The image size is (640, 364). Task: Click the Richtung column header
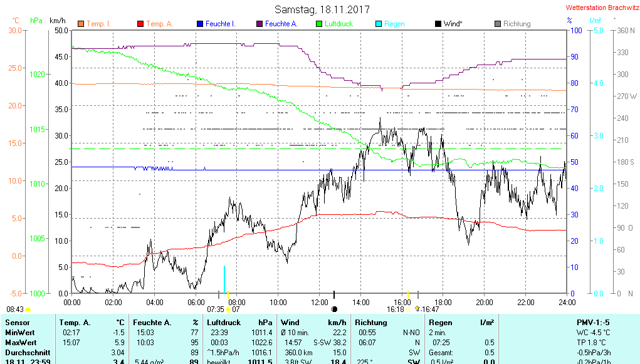point(370,323)
